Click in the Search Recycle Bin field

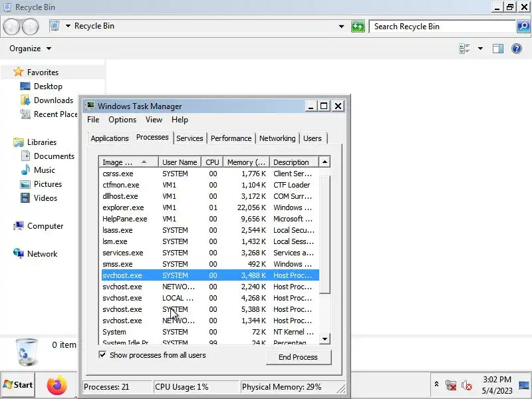coord(442,27)
